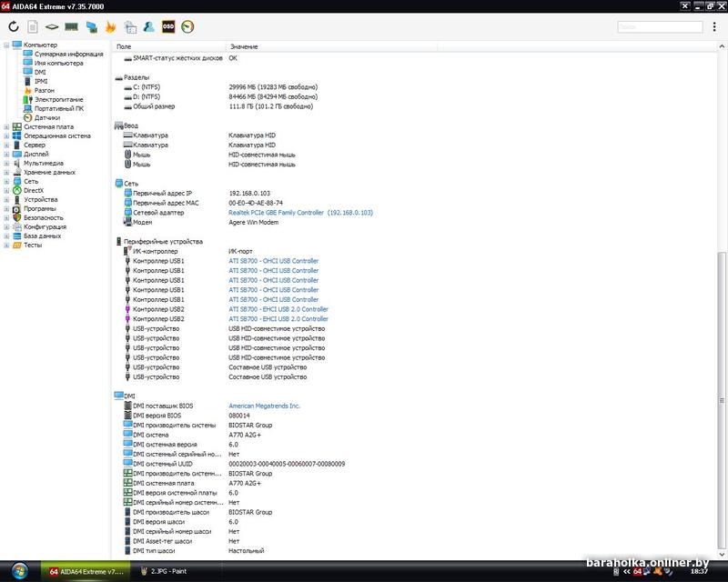Open the three-dot menu in toolbar

714,27
